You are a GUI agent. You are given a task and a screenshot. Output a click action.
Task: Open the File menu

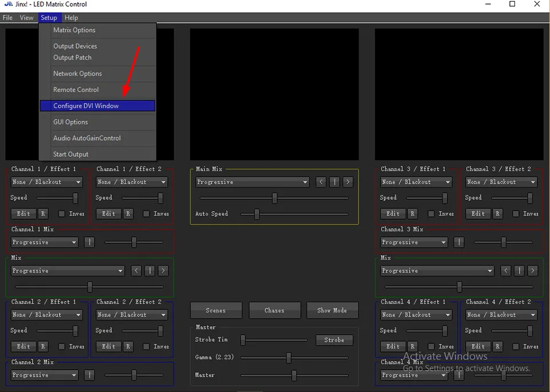tap(7, 18)
